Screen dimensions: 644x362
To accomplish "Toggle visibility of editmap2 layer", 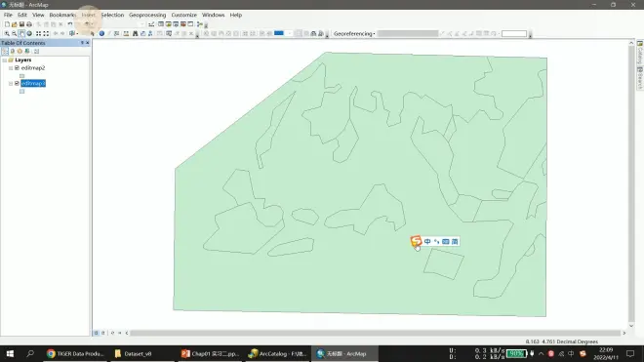I will pyautogui.click(x=17, y=67).
